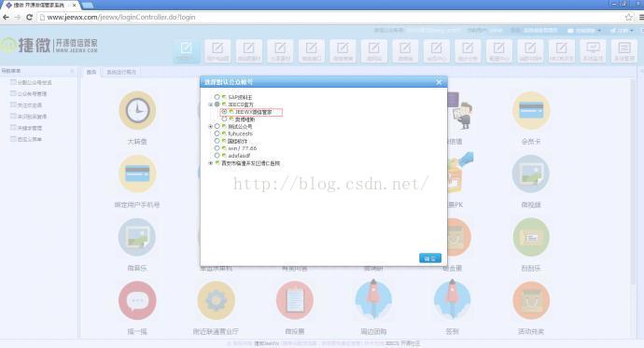Select the adafasdf radio button

[x=217, y=156]
